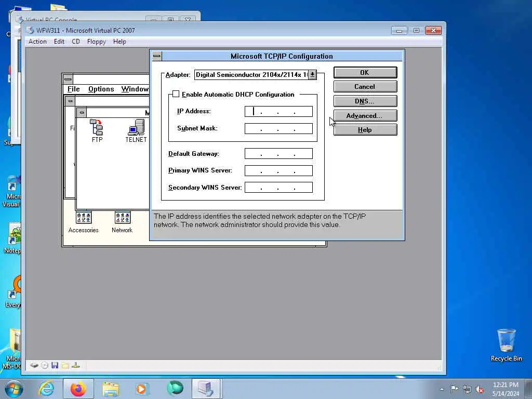Focus the Default Gateway field

[278, 154]
